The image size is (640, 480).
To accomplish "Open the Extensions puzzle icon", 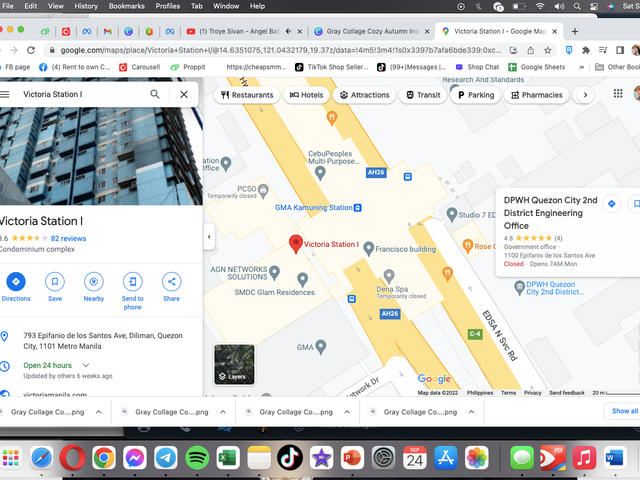I will [x=586, y=50].
